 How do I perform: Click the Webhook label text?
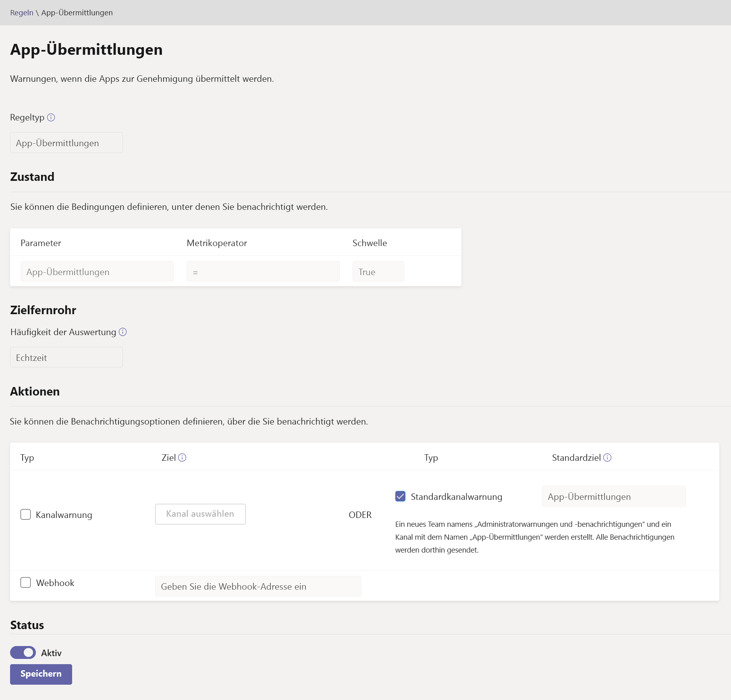[x=55, y=583]
